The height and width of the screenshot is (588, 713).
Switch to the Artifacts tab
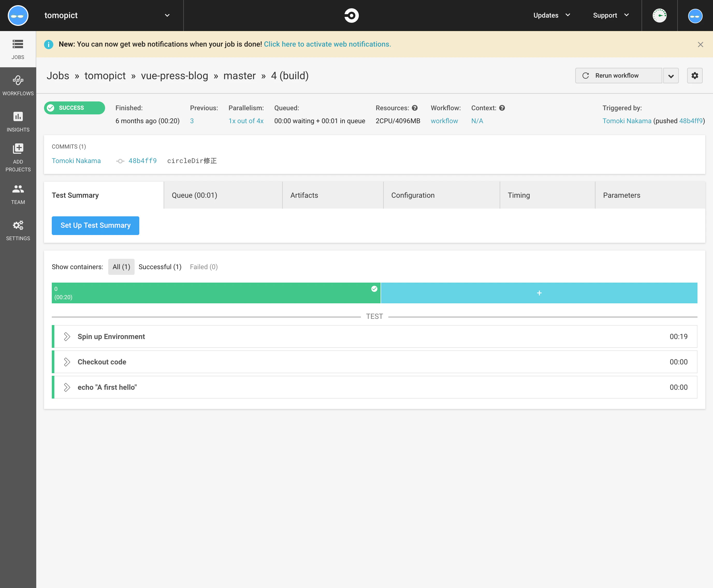[x=304, y=195]
